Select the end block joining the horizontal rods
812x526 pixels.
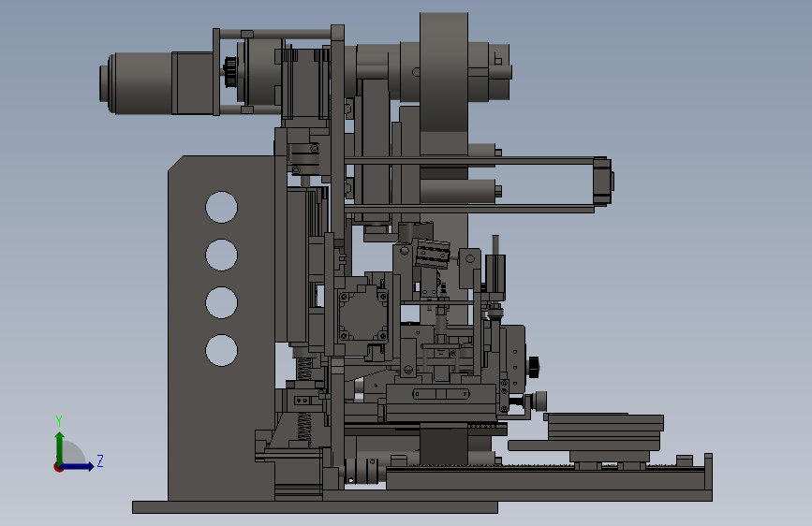coord(603,182)
